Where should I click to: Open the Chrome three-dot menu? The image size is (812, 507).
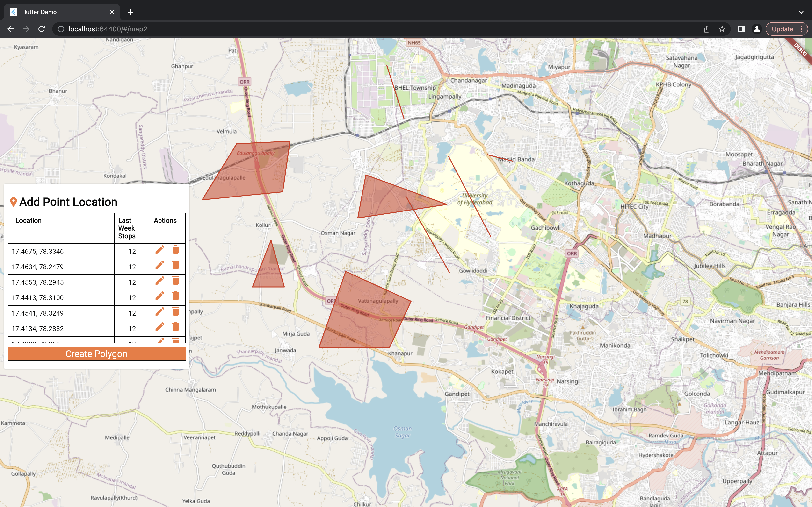click(x=802, y=29)
